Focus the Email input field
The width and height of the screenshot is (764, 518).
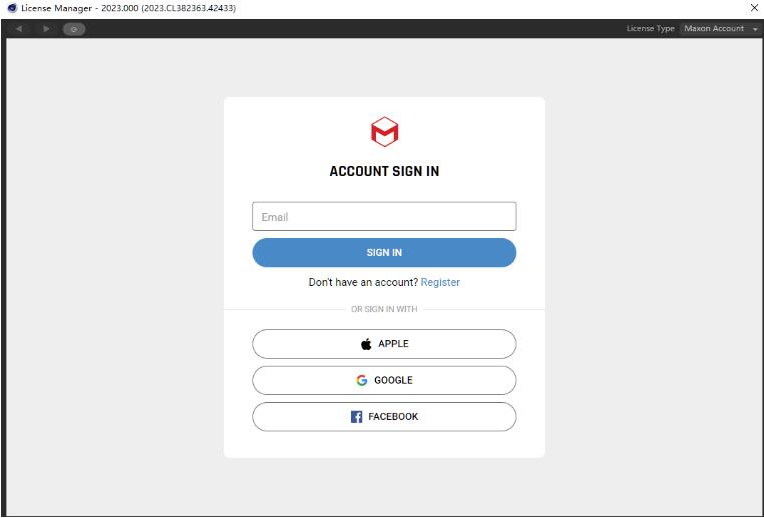[384, 216]
